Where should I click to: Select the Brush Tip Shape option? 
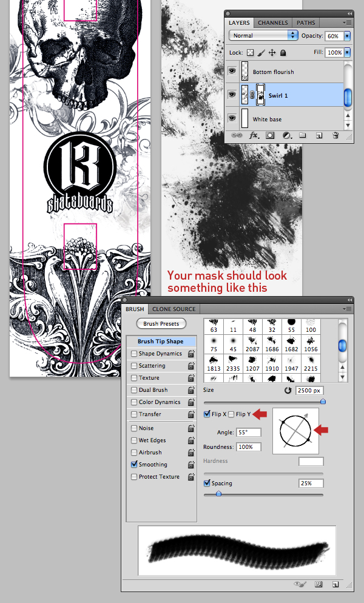[161, 341]
